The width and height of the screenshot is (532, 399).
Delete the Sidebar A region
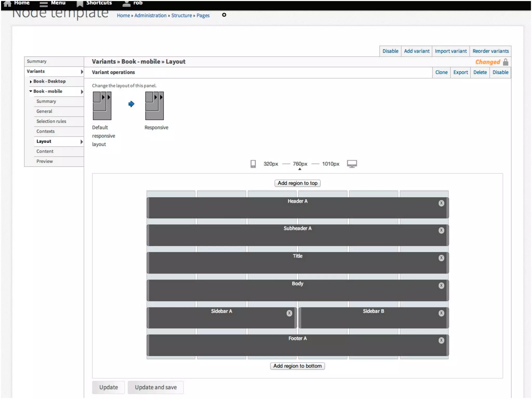tap(289, 313)
